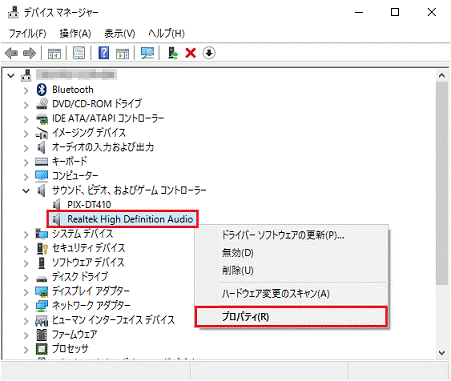Click the monitor scan-hardware toolbar icon
The height and width of the screenshot is (381, 451).
[147, 53]
